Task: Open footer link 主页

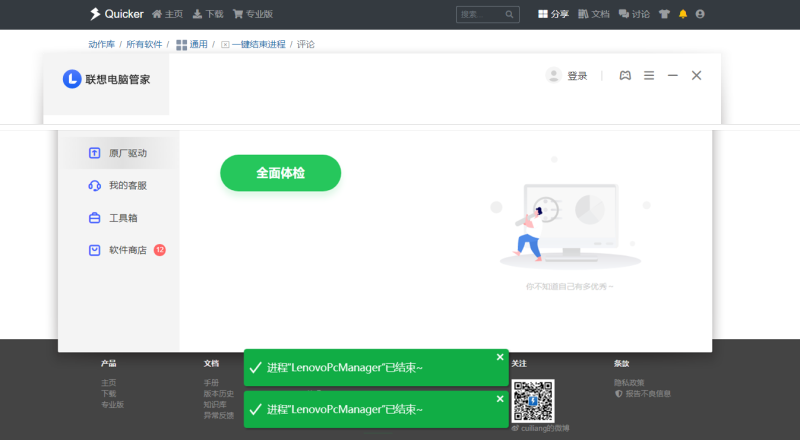Action: point(109,382)
